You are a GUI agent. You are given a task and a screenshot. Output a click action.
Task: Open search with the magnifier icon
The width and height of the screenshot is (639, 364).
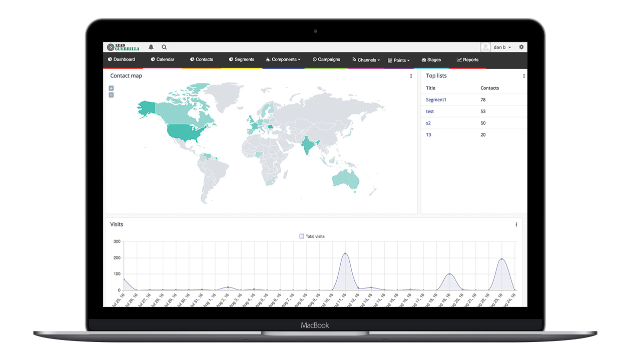164,47
